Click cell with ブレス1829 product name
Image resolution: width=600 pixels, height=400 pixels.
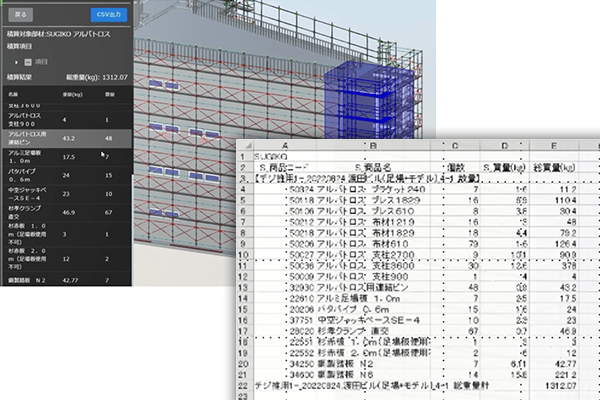tap(373, 200)
